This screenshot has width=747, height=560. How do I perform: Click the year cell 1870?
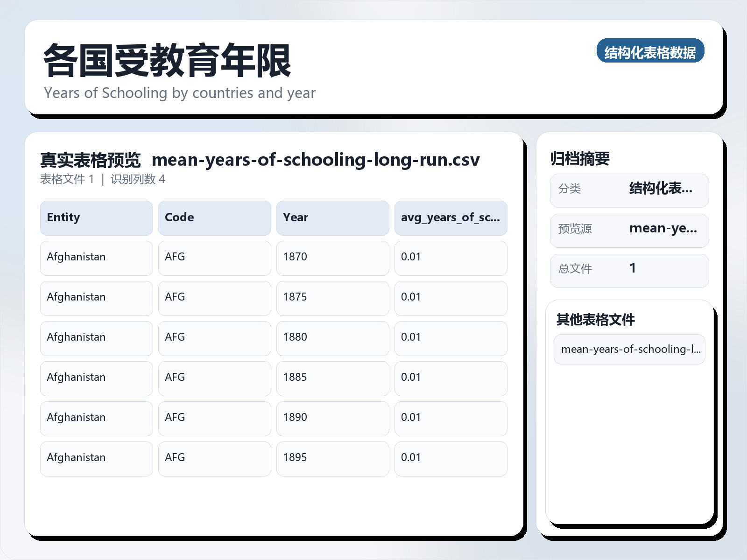[x=332, y=258]
